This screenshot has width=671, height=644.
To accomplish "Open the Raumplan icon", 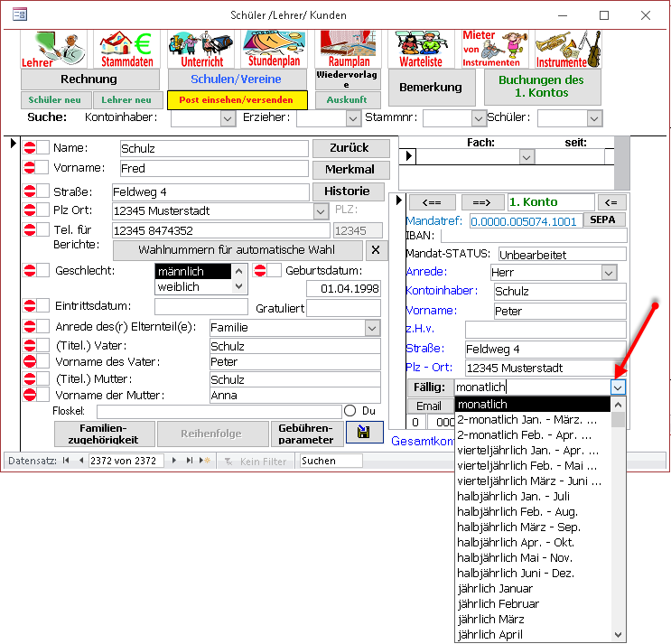I will coord(347,50).
